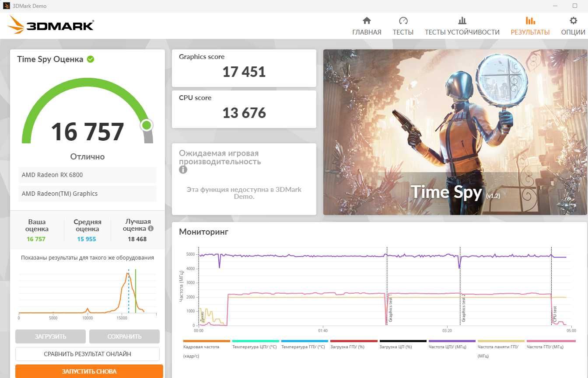Click info icon beside Лучшая оценка
The width and height of the screenshot is (588, 378).
(x=150, y=228)
